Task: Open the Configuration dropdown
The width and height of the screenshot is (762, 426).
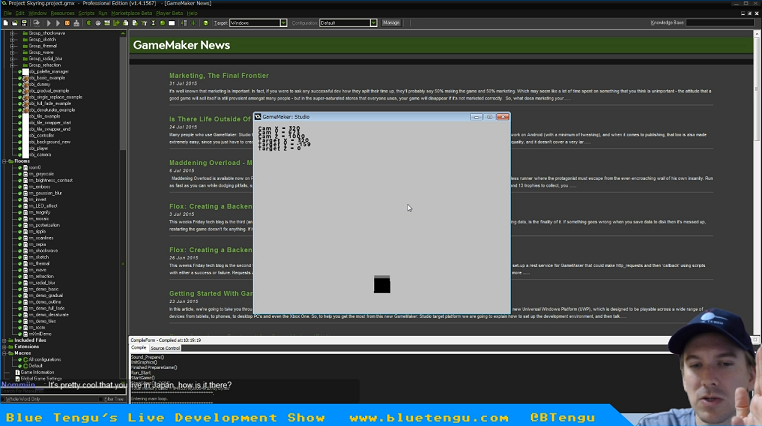Action: click(x=373, y=23)
